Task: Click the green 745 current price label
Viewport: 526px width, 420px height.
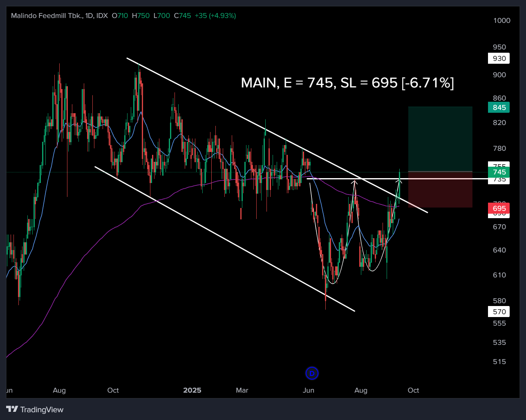Action: pos(499,172)
